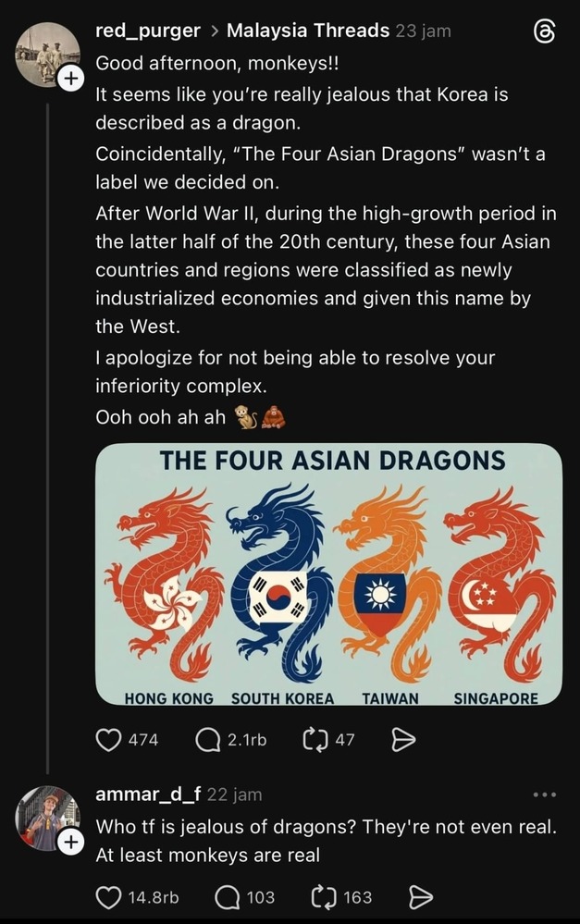580x924 pixels.
Task: Open the Malaysia Threads community
Action: click(x=308, y=31)
